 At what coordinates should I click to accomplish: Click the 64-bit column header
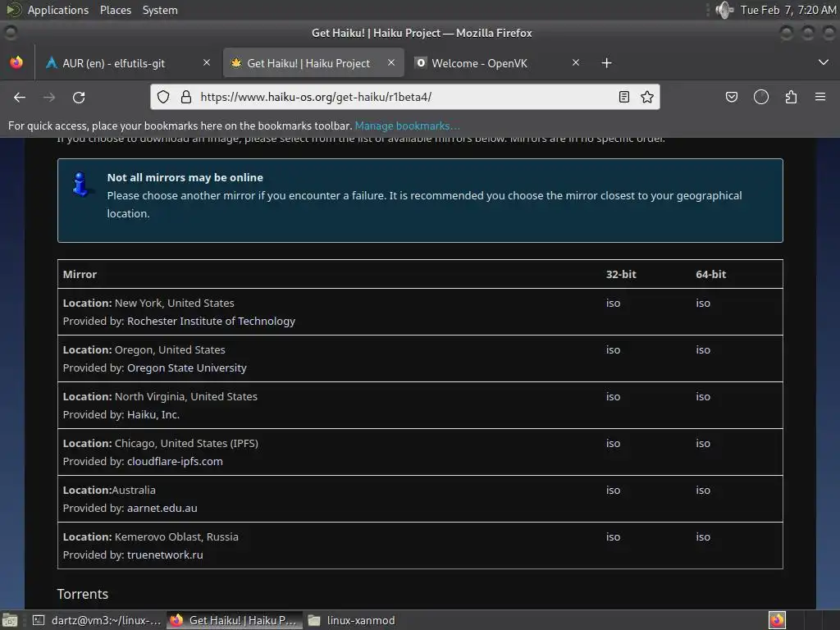711,274
